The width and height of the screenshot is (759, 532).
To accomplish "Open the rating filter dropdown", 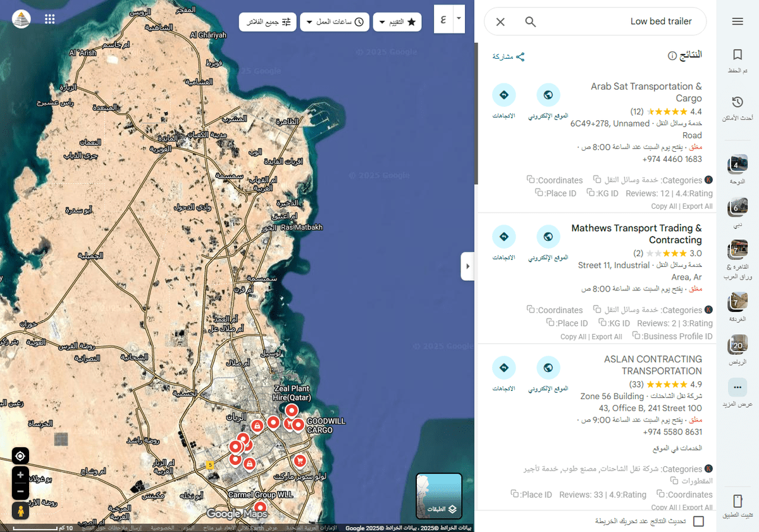I will tap(397, 22).
